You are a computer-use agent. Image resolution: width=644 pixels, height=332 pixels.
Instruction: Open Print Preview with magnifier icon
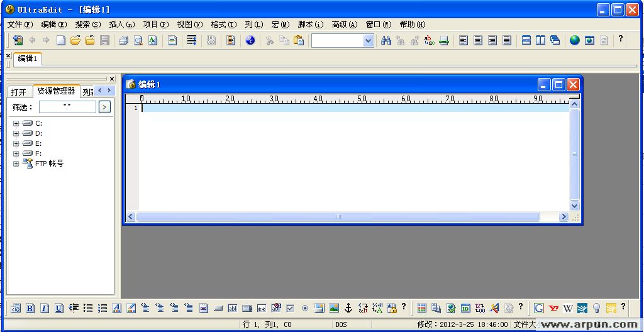point(138,40)
